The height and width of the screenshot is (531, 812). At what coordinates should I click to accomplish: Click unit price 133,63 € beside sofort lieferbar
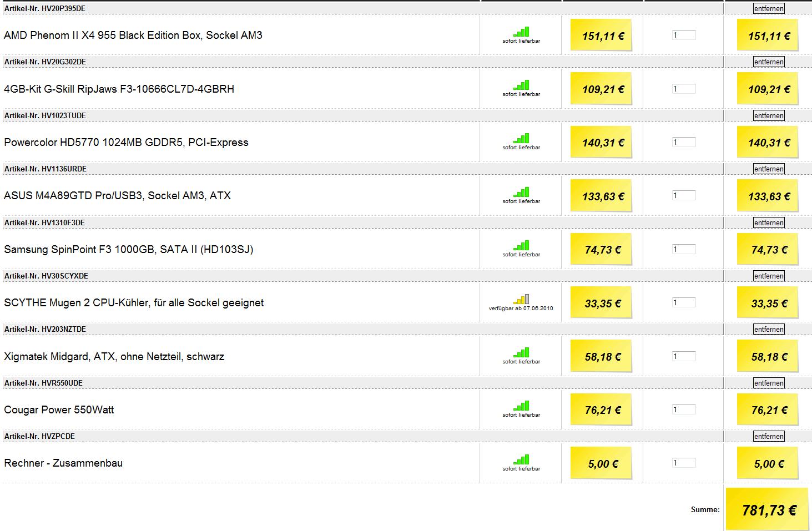pos(603,196)
